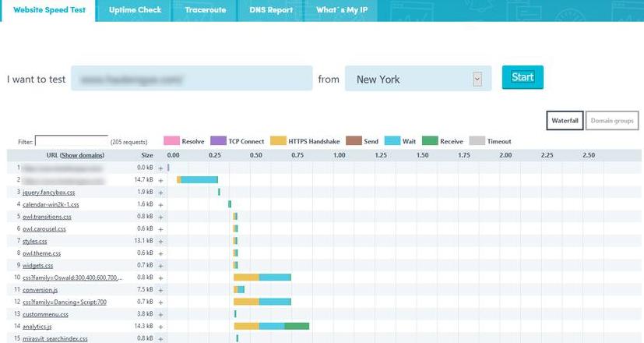644x343 pixels.
Task: Open the DNS Report tab
Action: 271,10
